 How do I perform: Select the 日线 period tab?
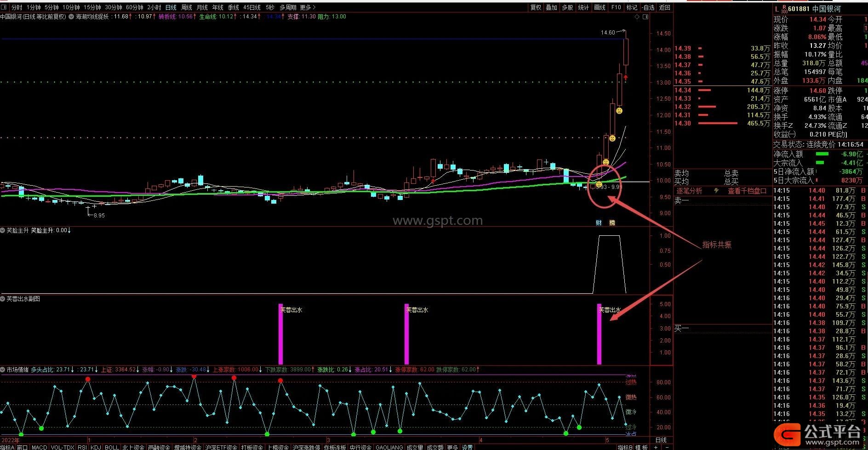click(x=171, y=7)
